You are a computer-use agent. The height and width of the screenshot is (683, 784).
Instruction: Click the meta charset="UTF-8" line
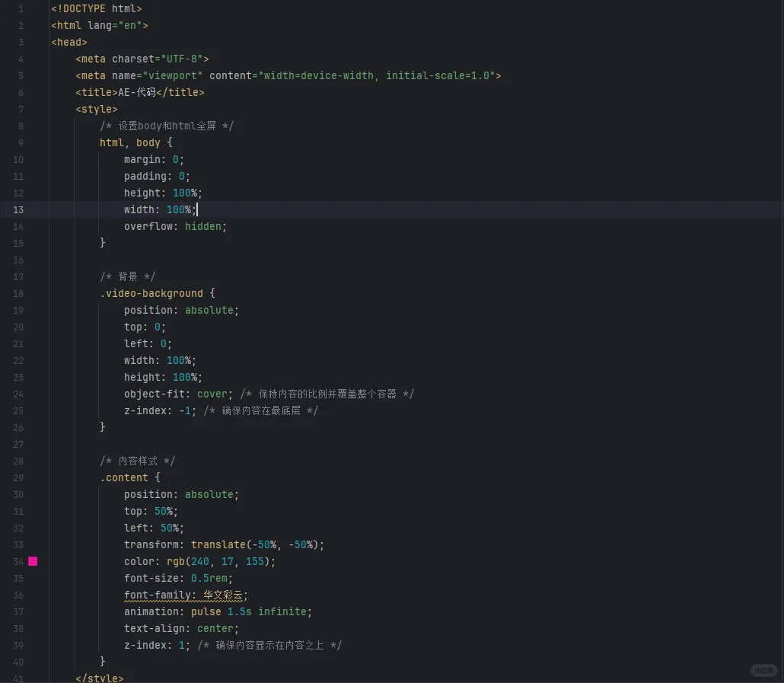coord(142,59)
